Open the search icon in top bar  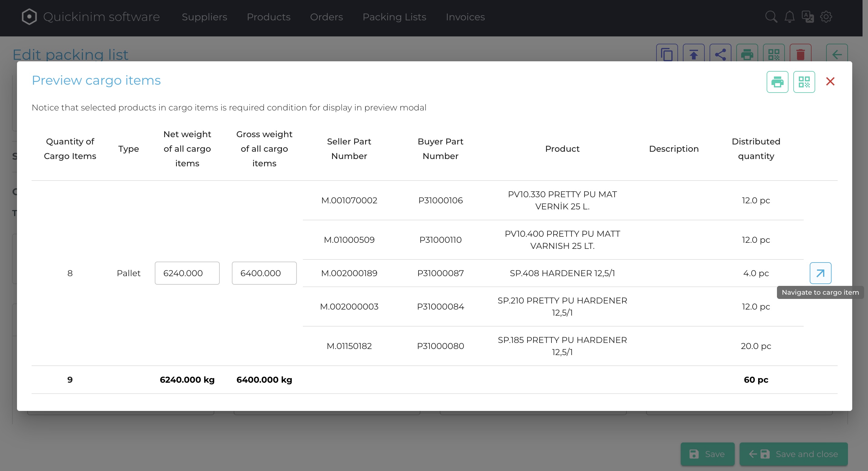[x=771, y=17]
